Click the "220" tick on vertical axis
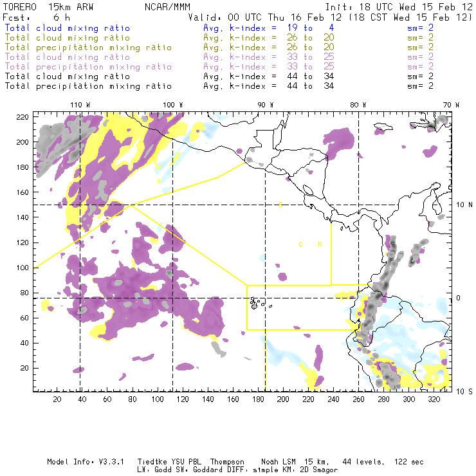The width and height of the screenshot is (476, 476). click(23, 117)
